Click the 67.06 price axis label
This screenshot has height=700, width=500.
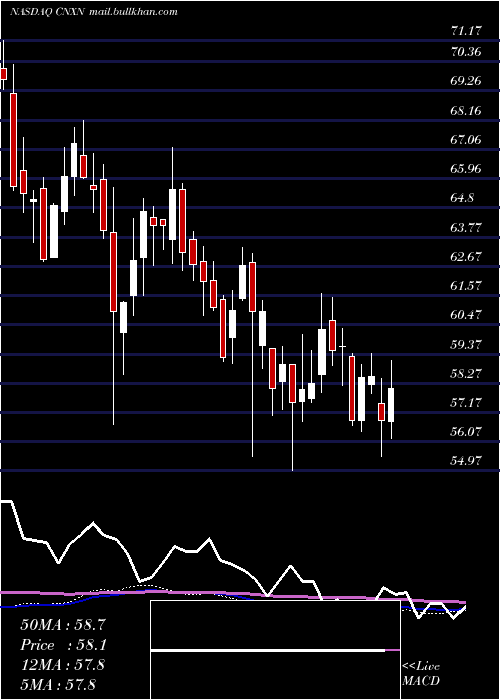click(x=466, y=140)
